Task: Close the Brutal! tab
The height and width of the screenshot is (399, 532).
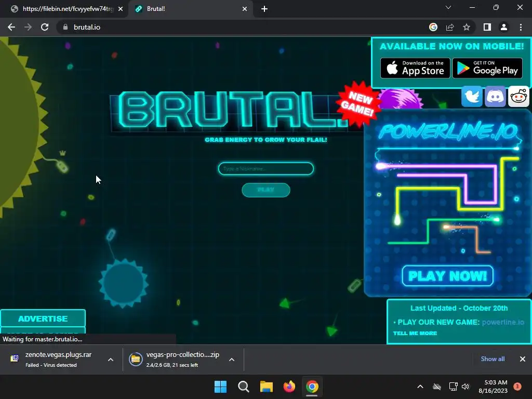Action: (245, 9)
